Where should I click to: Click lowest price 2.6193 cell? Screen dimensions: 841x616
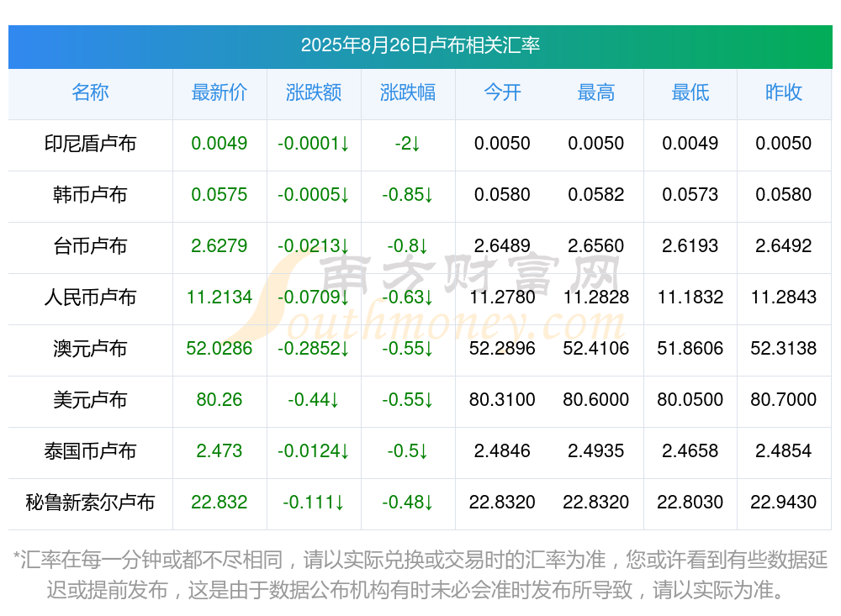(x=690, y=246)
